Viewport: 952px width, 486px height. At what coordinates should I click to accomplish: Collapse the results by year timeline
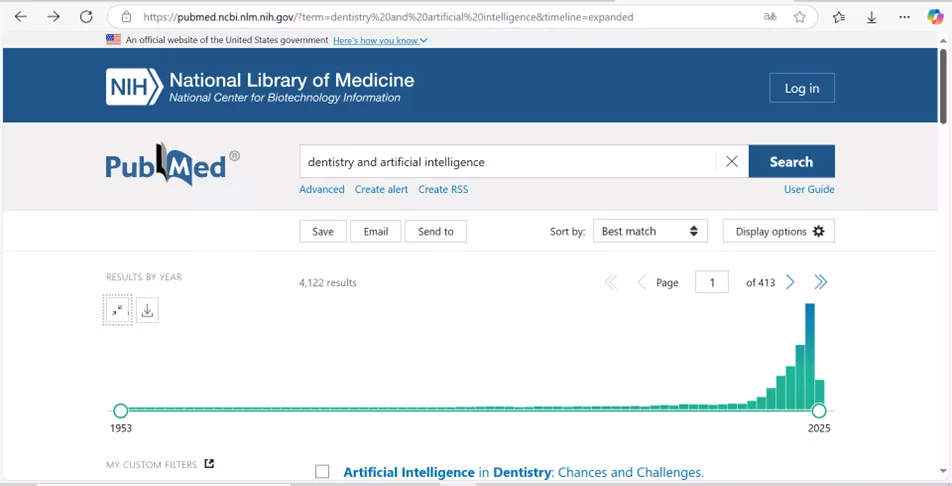pos(118,310)
